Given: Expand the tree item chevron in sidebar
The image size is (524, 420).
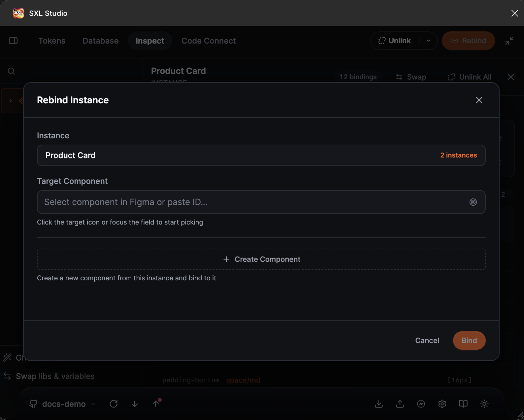Looking at the screenshot, I should (x=11, y=101).
